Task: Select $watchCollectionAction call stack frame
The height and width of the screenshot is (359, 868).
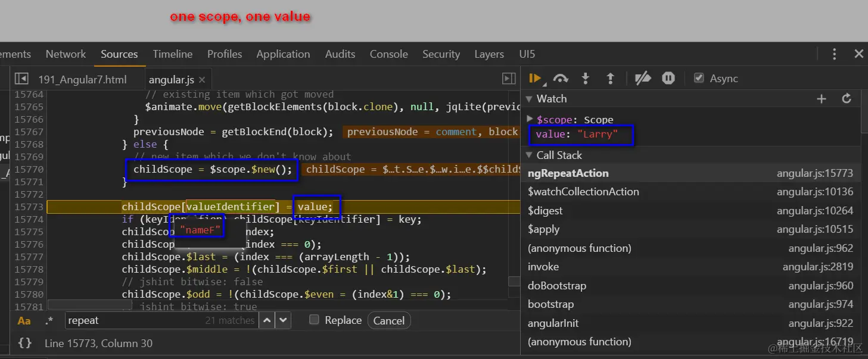Action: coord(690,192)
